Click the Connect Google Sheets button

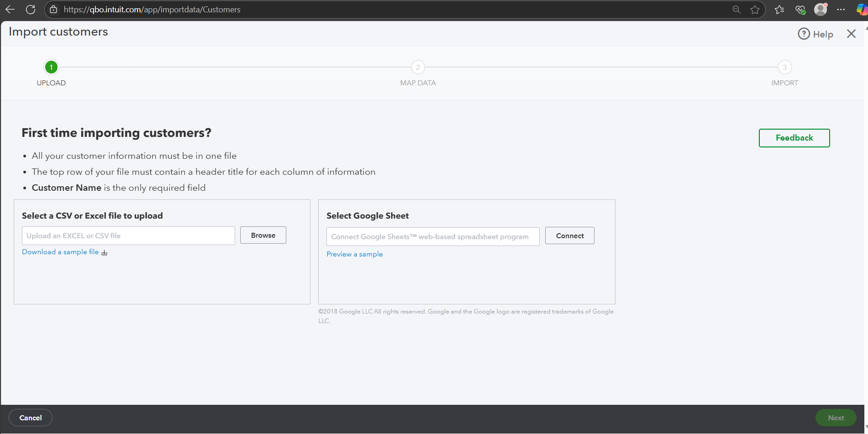point(569,236)
